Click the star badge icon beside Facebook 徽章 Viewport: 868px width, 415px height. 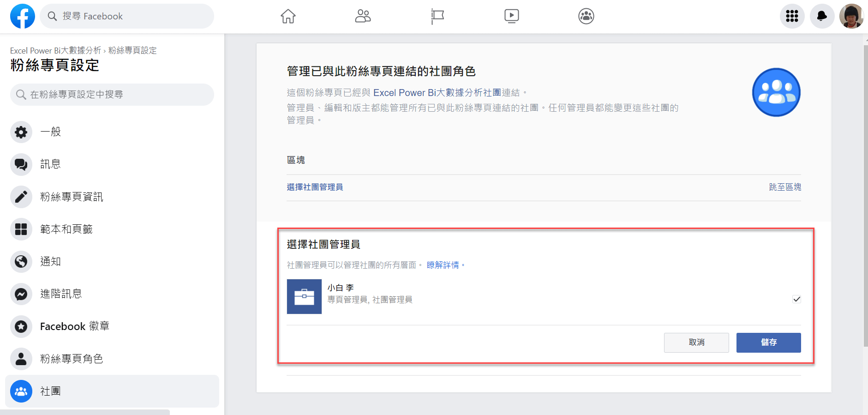click(x=21, y=327)
